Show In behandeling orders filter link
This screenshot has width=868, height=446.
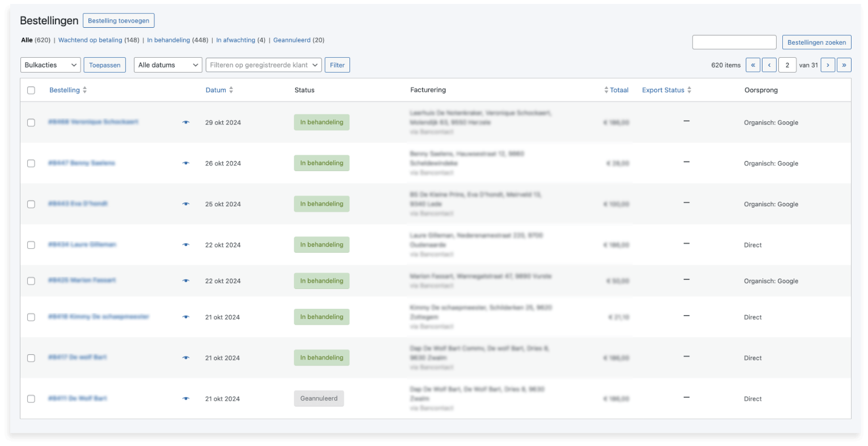[x=168, y=40]
